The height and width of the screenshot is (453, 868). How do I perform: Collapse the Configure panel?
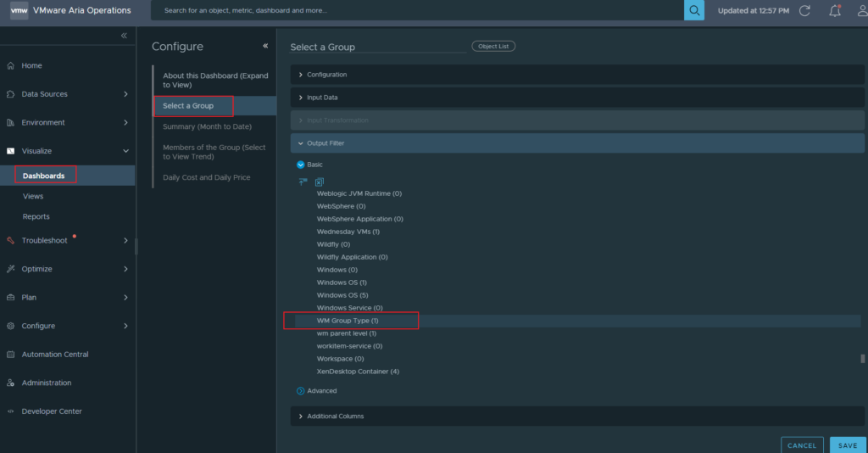click(265, 46)
